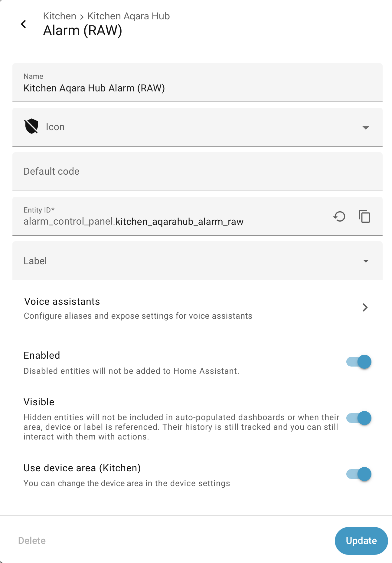Click the Kitchen breadcrumb text
Image resolution: width=392 pixels, height=563 pixels.
60,16
